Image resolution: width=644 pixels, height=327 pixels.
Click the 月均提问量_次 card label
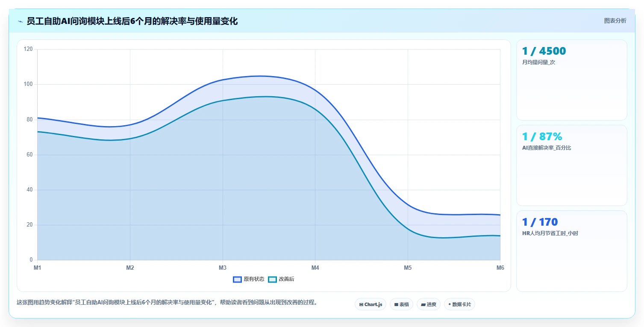pos(538,62)
